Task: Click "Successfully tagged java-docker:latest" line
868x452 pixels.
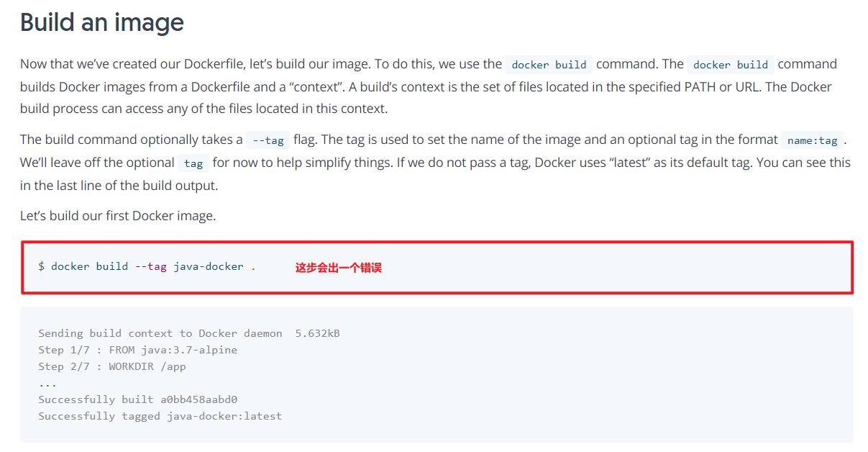Action: click(x=160, y=416)
